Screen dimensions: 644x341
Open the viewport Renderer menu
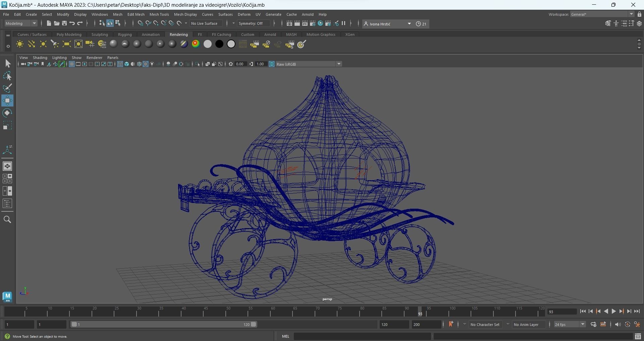click(x=94, y=58)
